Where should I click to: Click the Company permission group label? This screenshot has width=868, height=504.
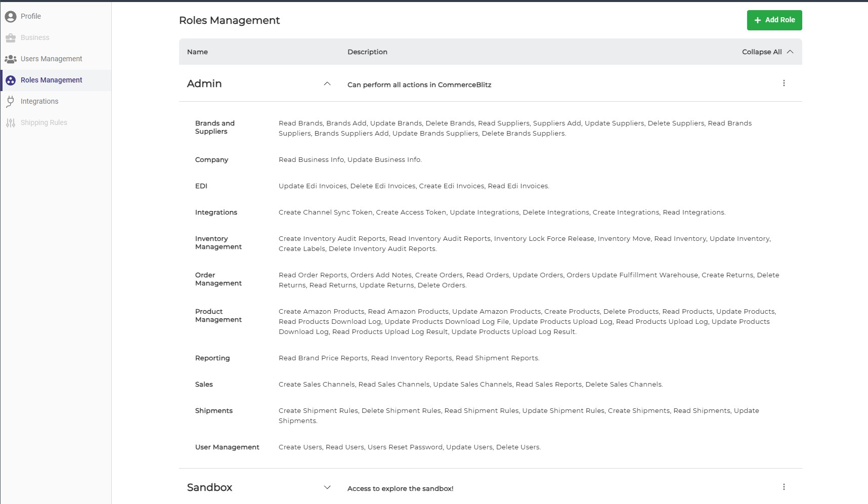click(211, 160)
